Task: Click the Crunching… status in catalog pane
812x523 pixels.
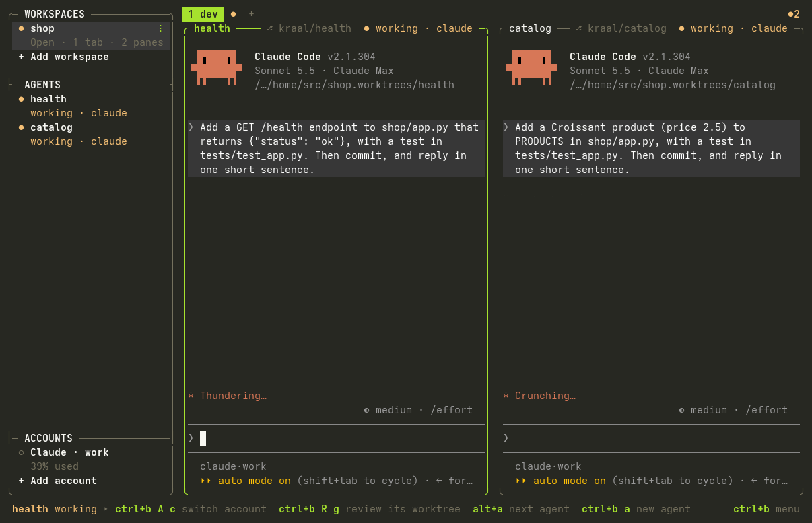Action: click(540, 396)
